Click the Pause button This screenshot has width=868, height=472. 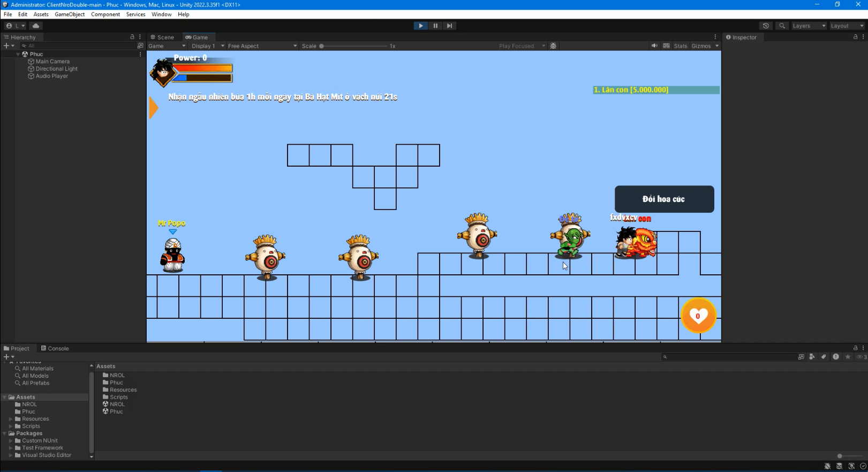click(x=435, y=26)
